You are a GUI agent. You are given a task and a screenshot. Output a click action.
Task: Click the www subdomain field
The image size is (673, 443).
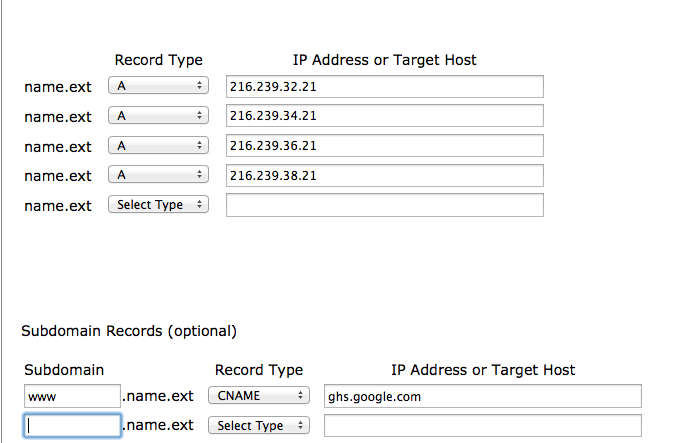point(72,396)
